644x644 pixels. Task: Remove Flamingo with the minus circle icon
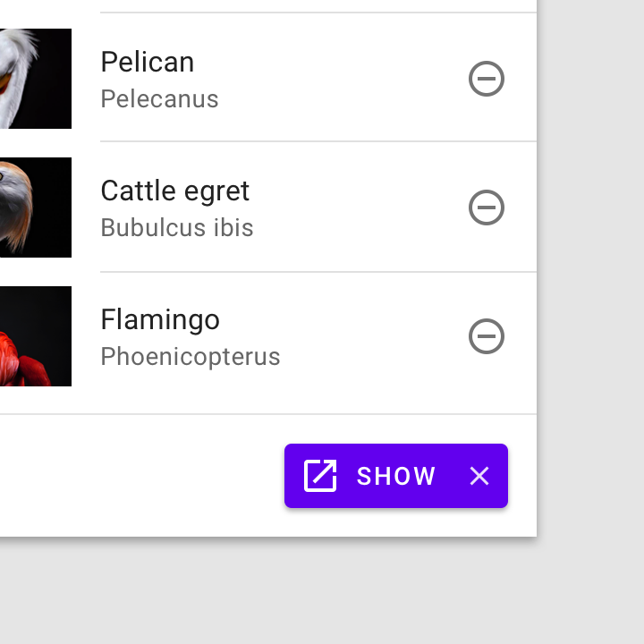(487, 336)
